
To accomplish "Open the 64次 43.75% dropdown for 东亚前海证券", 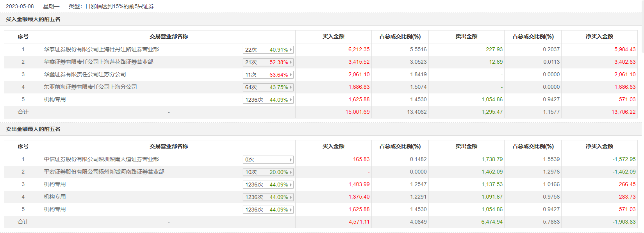I will [x=268, y=87].
